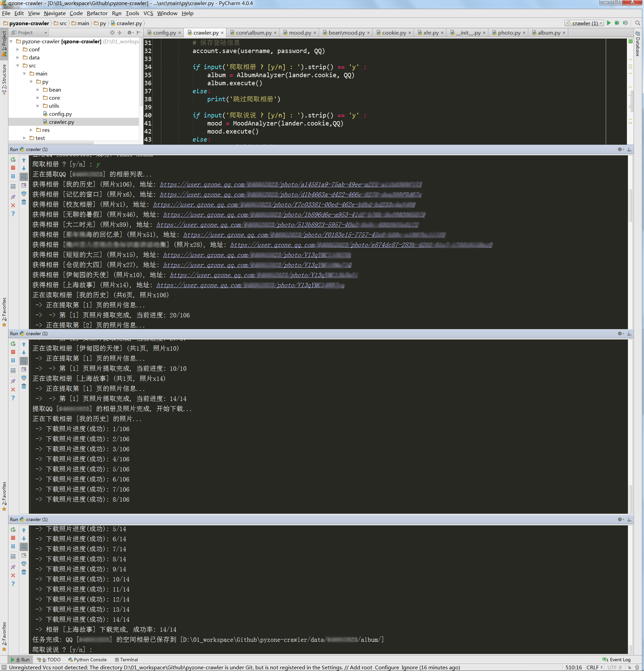The height and width of the screenshot is (671, 644).
Task: Select config.py file in project tree
Action: pyautogui.click(x=60, y=114)
